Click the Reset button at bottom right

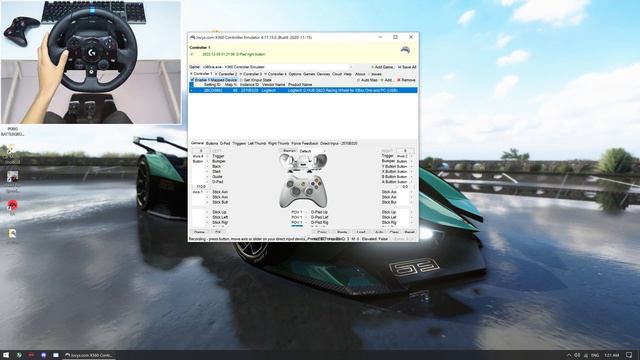409,232
